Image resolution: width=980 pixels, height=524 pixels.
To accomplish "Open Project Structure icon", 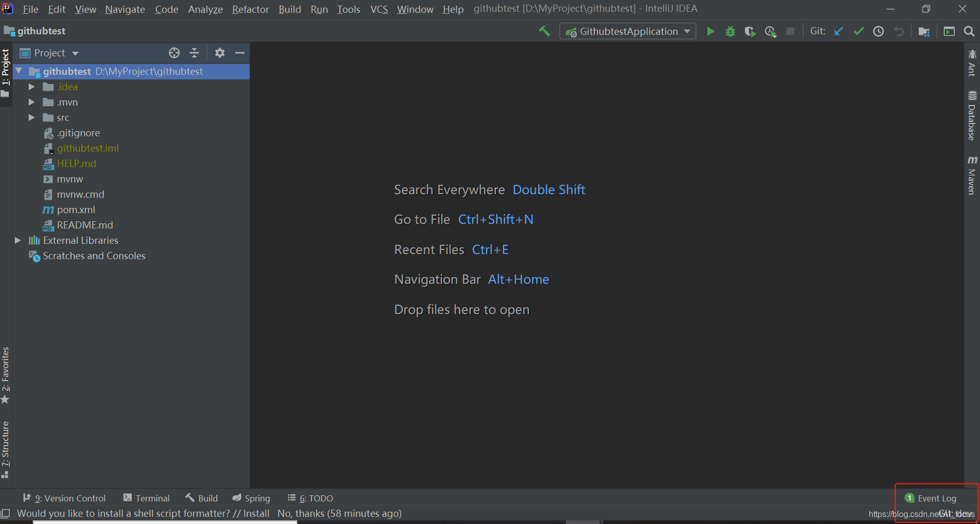I will [x=924, y=31].
